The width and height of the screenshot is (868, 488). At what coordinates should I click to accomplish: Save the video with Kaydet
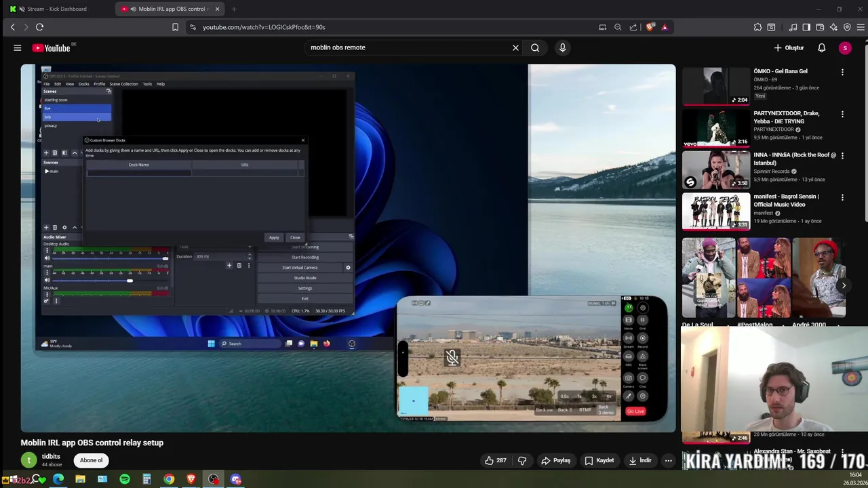(599, 460)
